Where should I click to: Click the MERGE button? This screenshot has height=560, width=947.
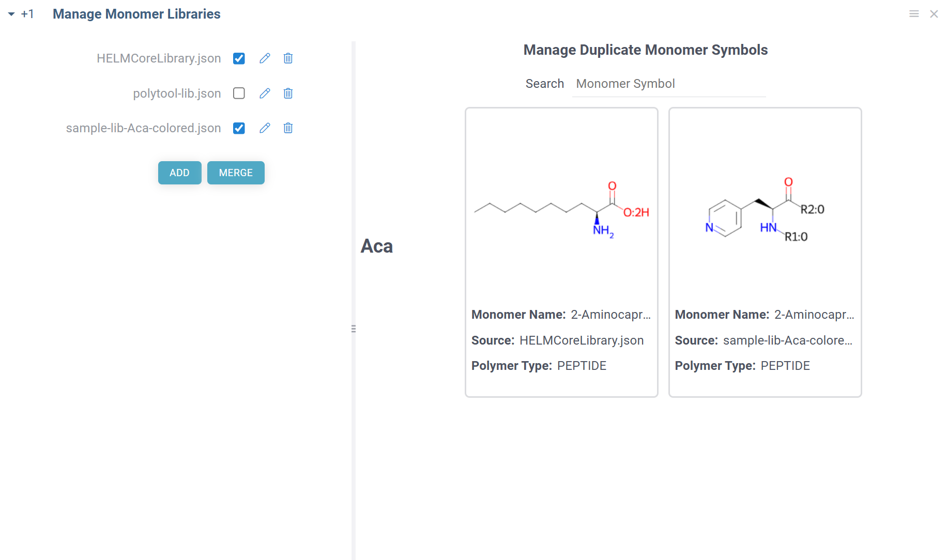click(236, 173)
